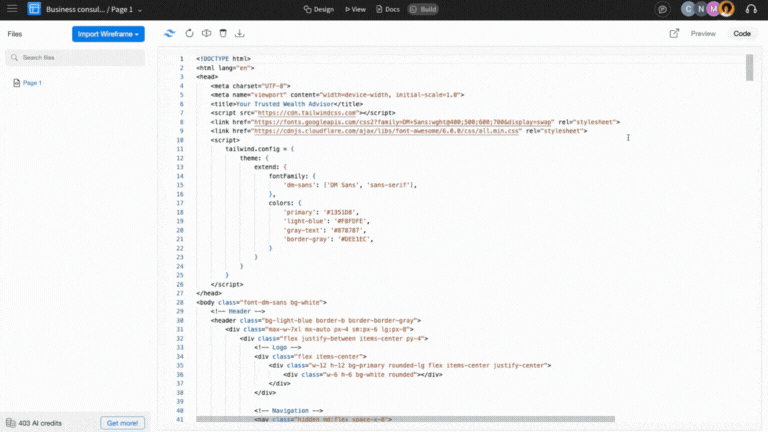Click the vertical scrollbar of code editor
Screen dimensions: 768x432
[749, 68]
